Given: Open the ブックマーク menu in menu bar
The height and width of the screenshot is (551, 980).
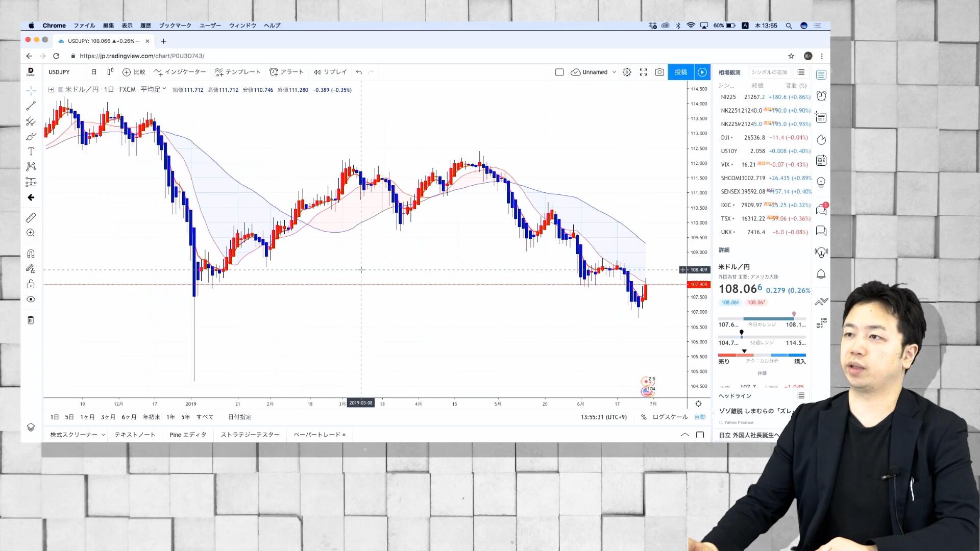Looking at the screenshot, I should pos(175,26).
